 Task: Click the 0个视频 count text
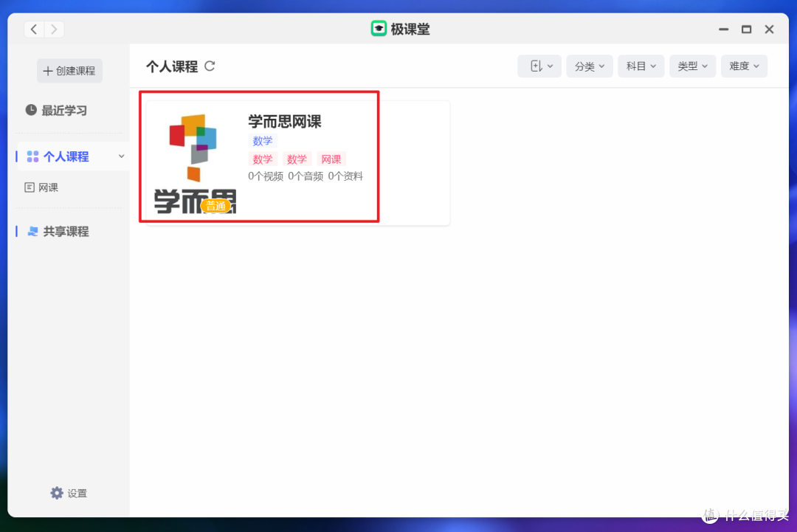coord(266,176)
